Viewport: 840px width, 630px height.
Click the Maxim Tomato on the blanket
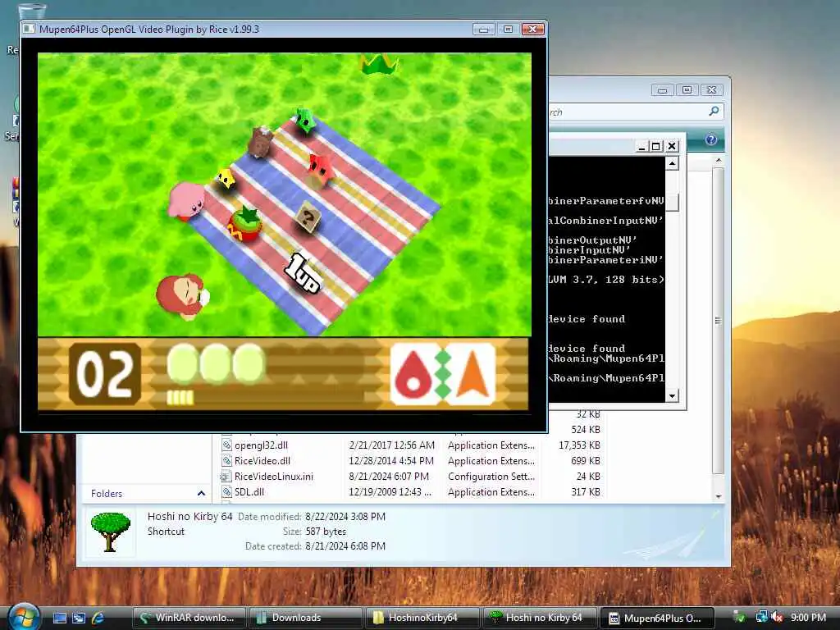(245, 224)
